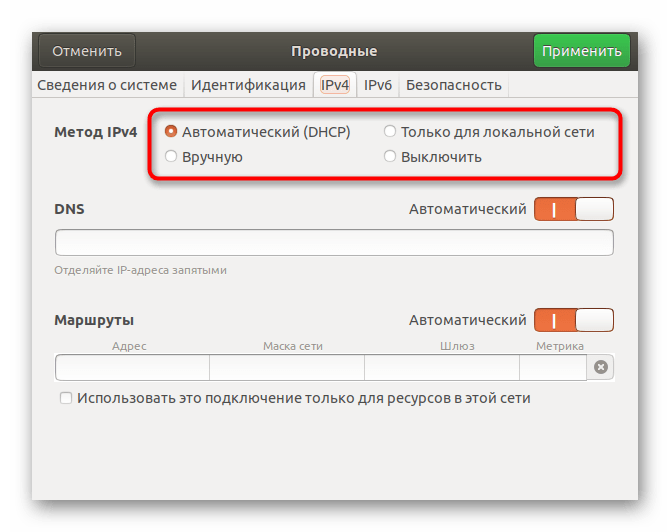
Task: Switch to the Идентификация tab
Action: pyautogui.click(x=248, y=85)
